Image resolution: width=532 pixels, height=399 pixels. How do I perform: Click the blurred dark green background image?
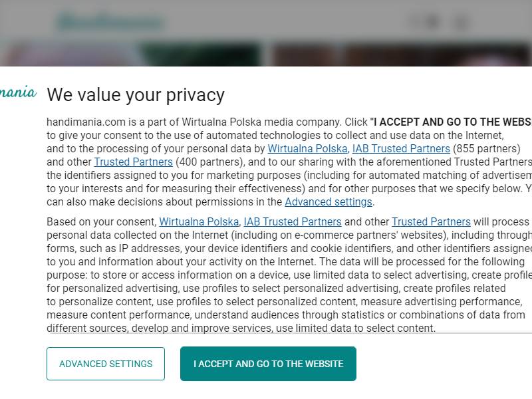click(x=200, y=55)
